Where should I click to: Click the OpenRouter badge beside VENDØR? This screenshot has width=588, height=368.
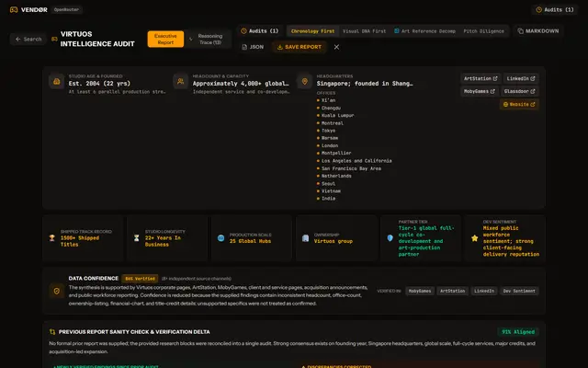[66, 10]
